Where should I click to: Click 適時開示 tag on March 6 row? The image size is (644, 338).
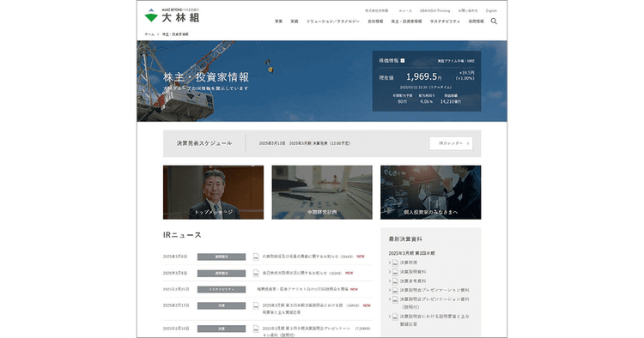(222, 257)
